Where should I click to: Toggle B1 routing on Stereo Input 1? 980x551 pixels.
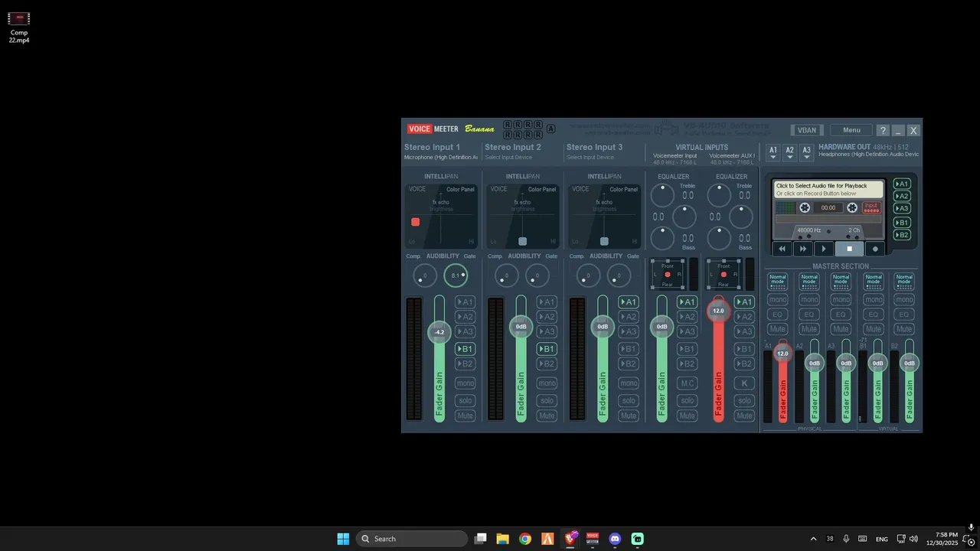[465, 349]
